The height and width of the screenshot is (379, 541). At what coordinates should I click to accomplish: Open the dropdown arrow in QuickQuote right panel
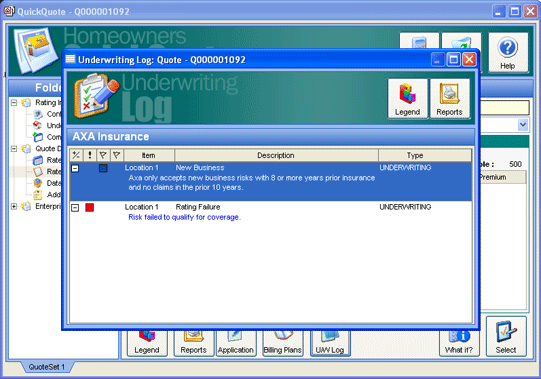523,125
